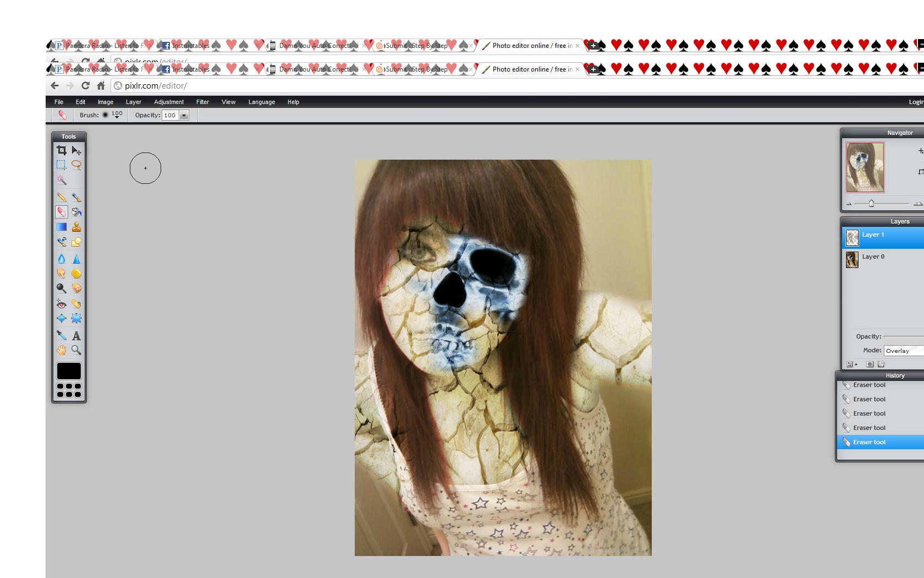924x578 pixels.
Task: Click the Navigator zoom slider handle
Action: [x=871, y=204]
